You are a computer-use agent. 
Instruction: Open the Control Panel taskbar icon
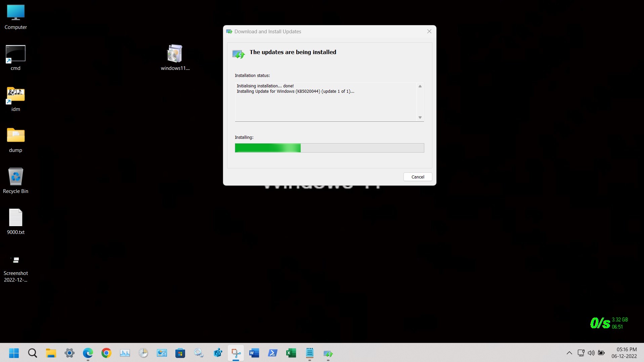[162, 353]
